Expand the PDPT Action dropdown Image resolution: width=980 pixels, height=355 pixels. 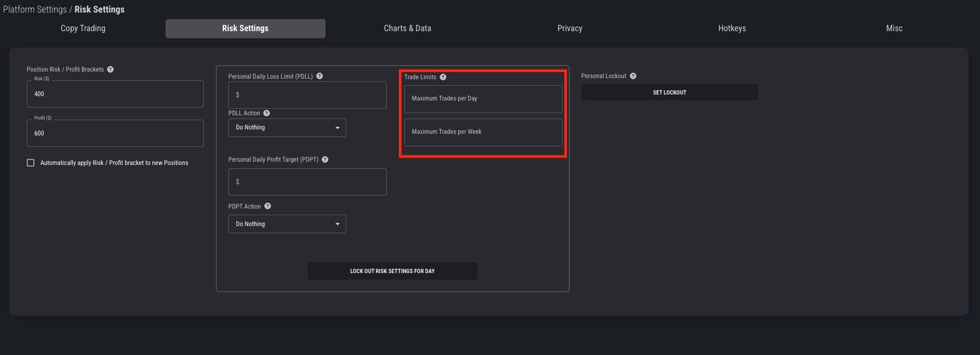287,224
